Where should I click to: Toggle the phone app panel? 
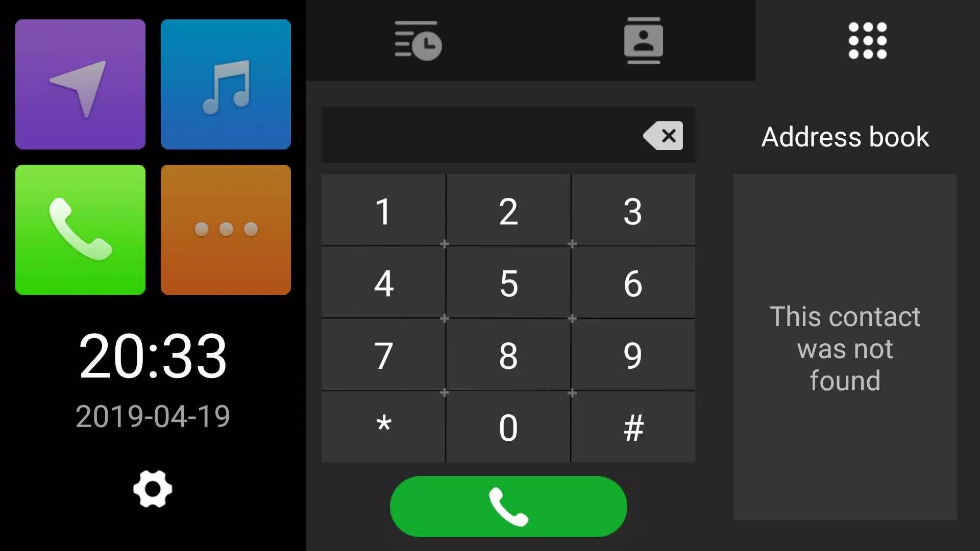[x=80, y=230]
